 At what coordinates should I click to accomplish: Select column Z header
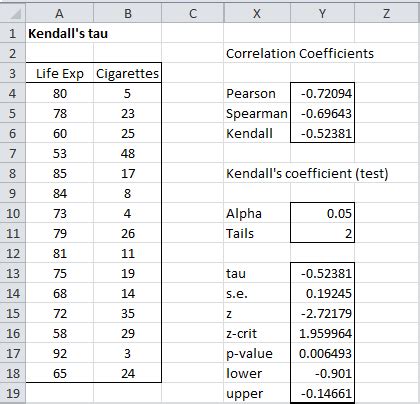[x=387, y=13]
